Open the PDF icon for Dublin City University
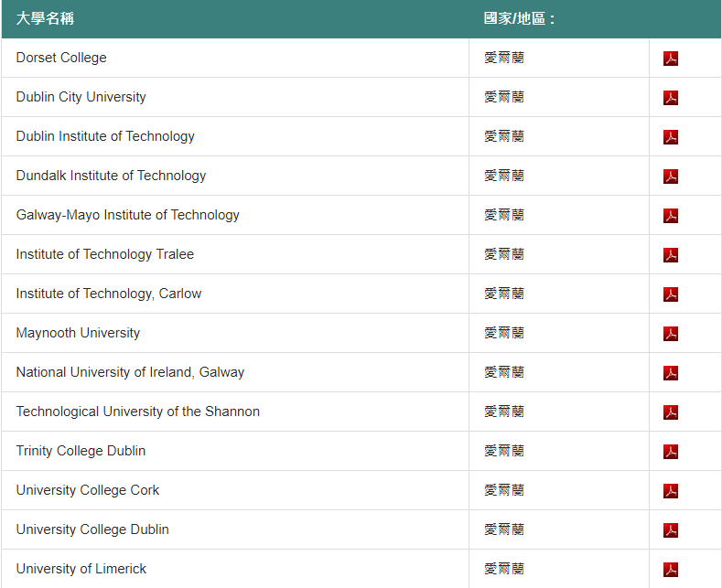The image size is (722, 588). 671,98
